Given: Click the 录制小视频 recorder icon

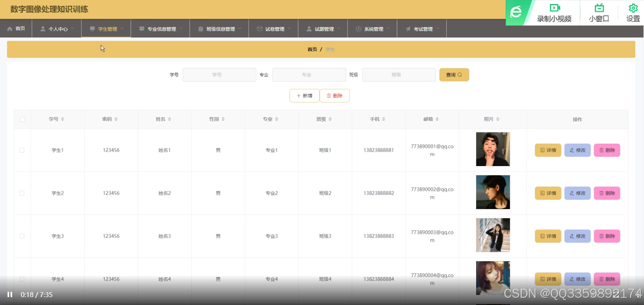Looking at the screenshot, I should tap(554, 8).
